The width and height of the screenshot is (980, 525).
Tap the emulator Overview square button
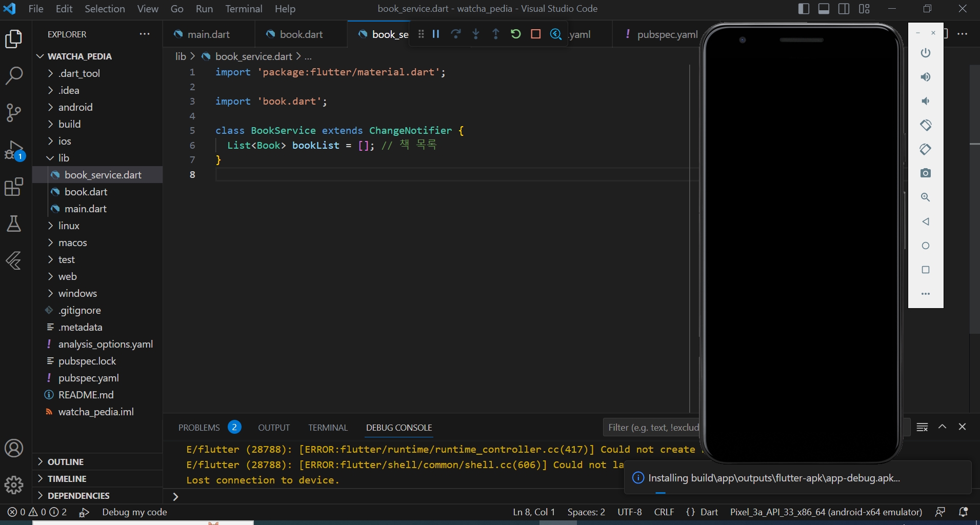click(x=926, y=270)
